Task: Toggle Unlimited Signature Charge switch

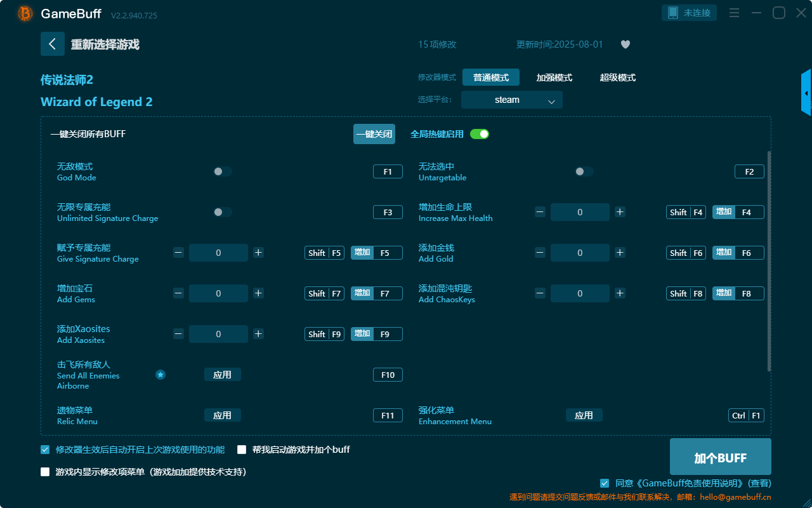Action: point(223,212)
